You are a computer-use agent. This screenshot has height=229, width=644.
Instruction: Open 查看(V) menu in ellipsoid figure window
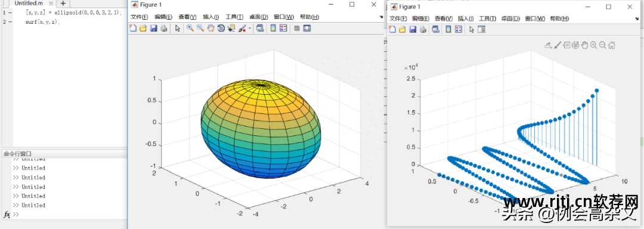click(187, 17)
